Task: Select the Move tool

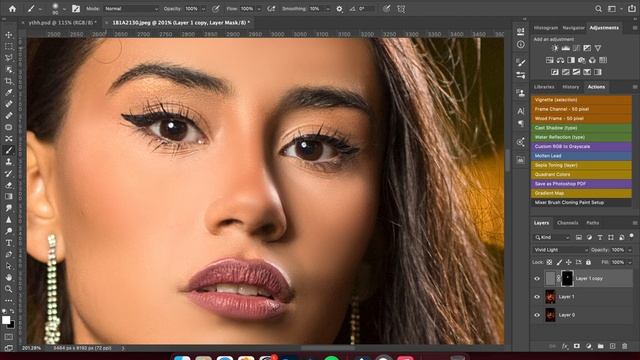Action: click(9, 35)
